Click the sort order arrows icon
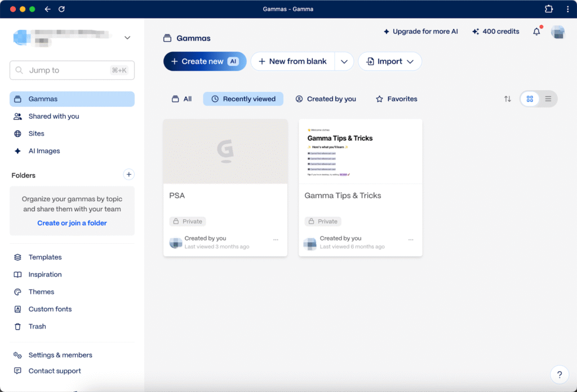 [508, 99]
